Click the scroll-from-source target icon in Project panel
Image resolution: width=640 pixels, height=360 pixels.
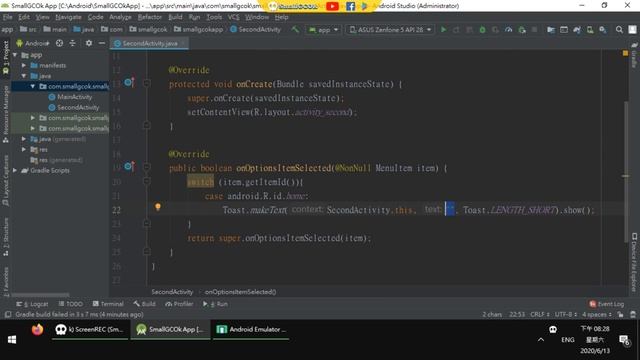59,43
